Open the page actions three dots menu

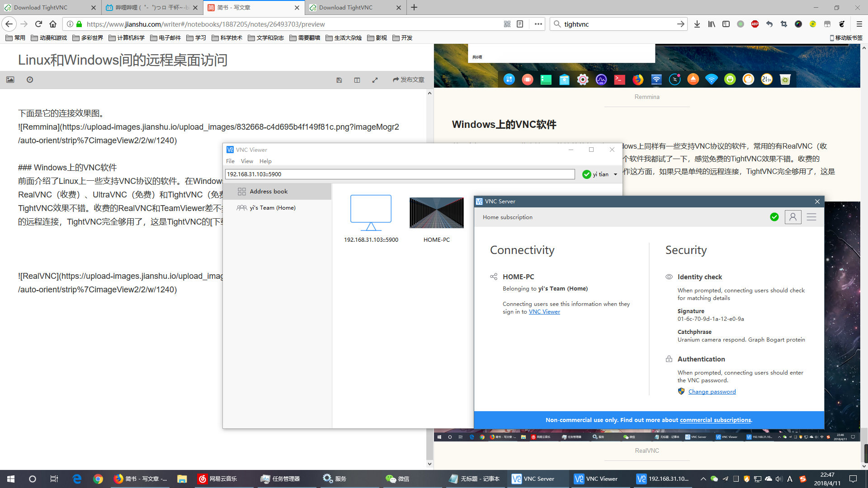pos(538,24)
